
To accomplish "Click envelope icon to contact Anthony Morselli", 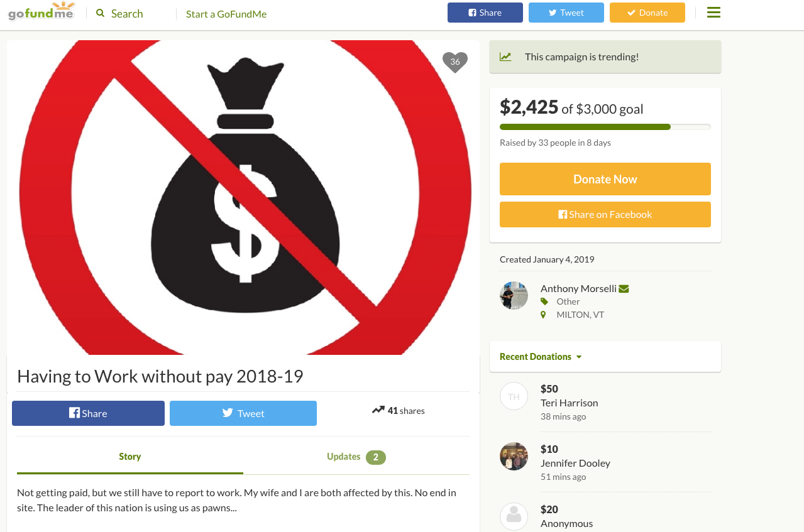I will click(x=624, y=289).
